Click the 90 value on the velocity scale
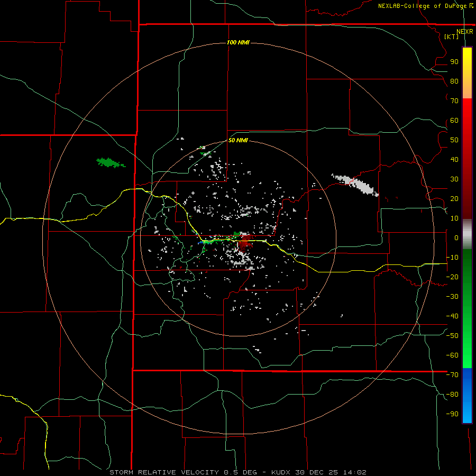 [454, 62]
